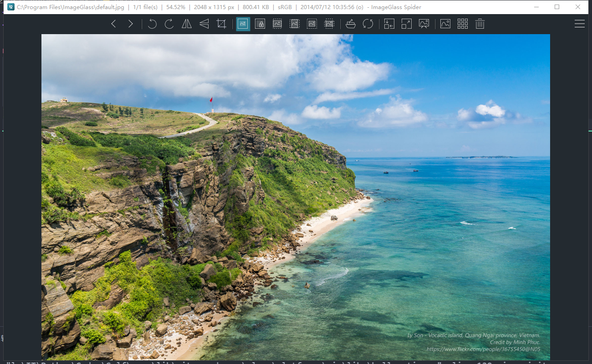Click the '2014/07/12 10:35:56 (o)' date text

coord(332,7)
